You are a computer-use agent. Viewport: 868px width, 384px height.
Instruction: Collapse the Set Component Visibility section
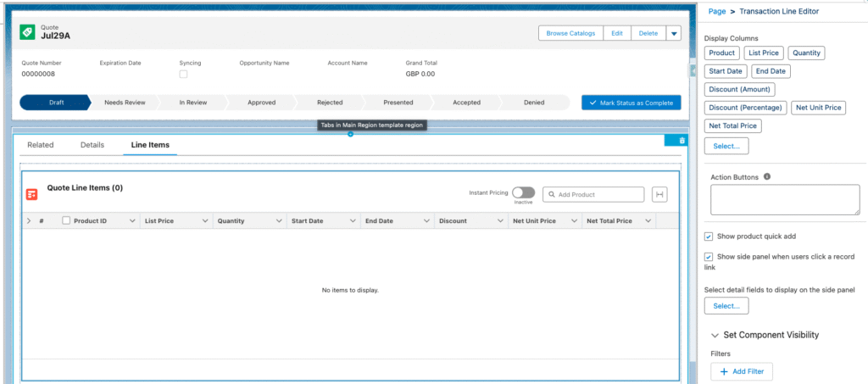715,335
